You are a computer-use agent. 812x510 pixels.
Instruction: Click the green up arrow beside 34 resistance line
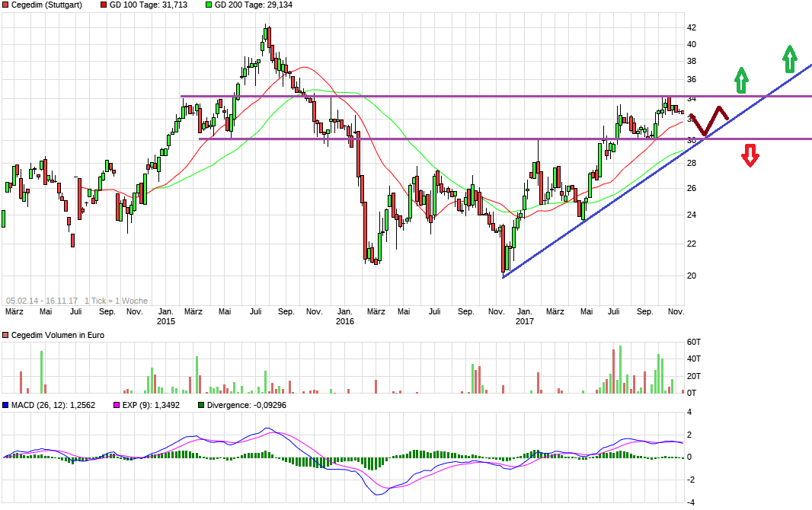click(x=740, y=78)
